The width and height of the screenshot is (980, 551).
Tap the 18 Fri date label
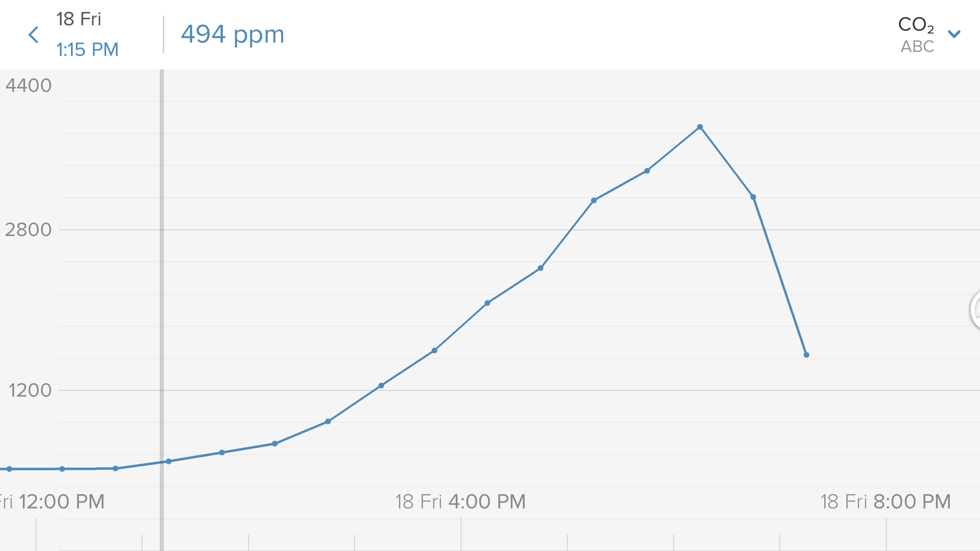click(79, 20)
